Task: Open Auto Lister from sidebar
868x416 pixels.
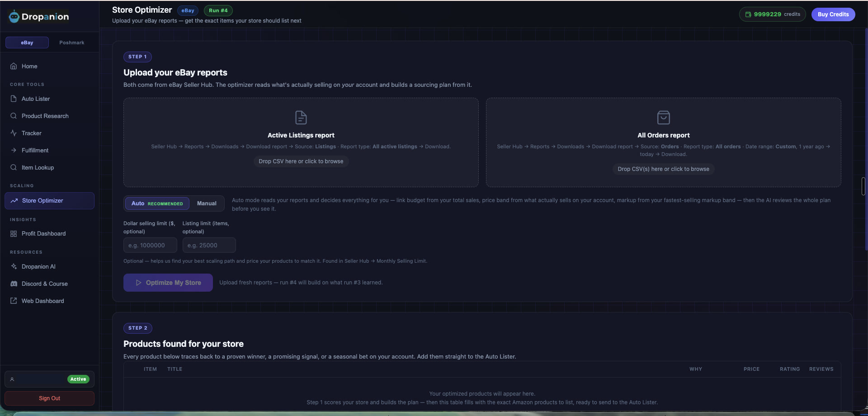Action: point(50,99)
